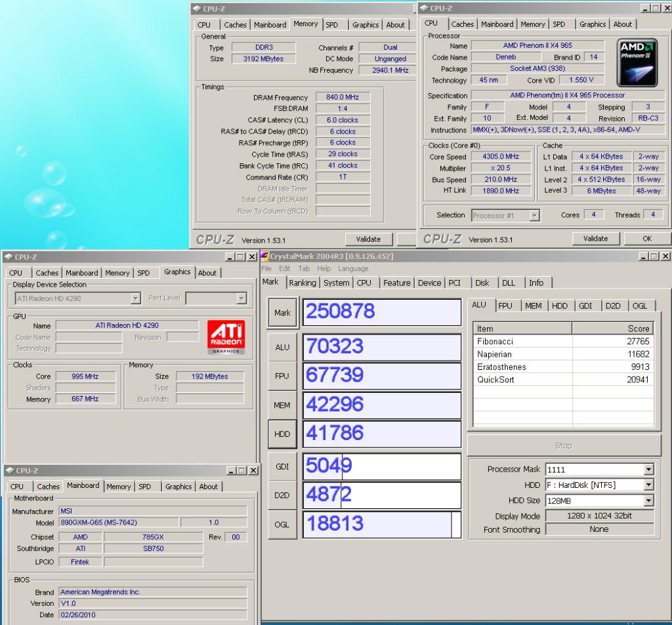Click OK in the CPU-Z window
672x625 pixels.
coord(647,239)
